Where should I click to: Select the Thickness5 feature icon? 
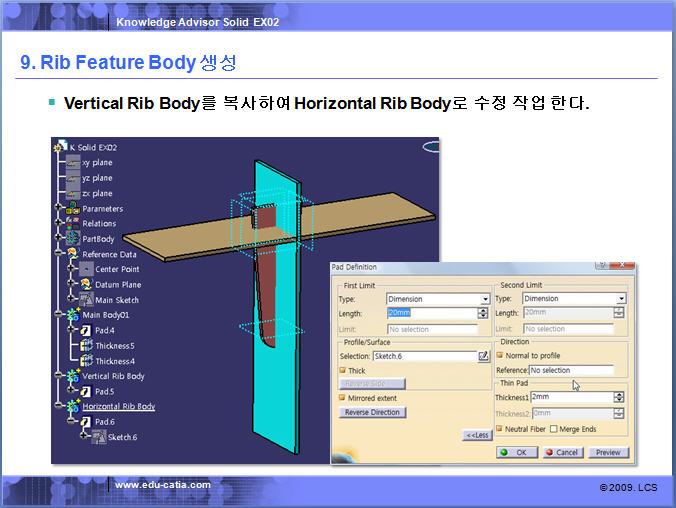[87, 346]
